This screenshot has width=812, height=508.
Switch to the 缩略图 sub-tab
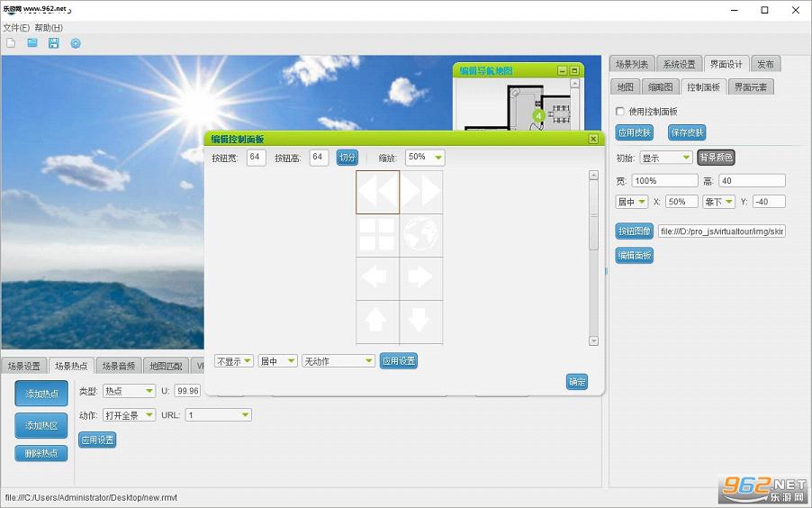pyautogui.click(x=660, y=87)
